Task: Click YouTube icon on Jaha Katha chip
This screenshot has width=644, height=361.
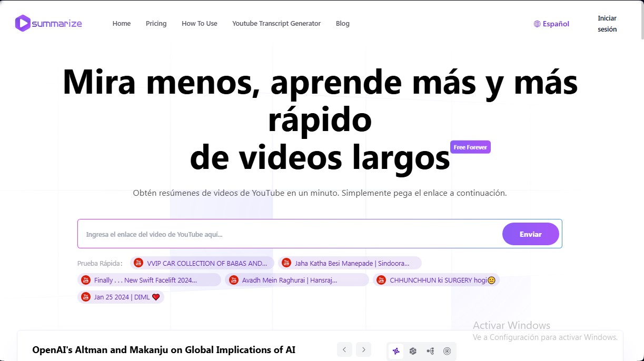Action: click(x=286, y=263)
